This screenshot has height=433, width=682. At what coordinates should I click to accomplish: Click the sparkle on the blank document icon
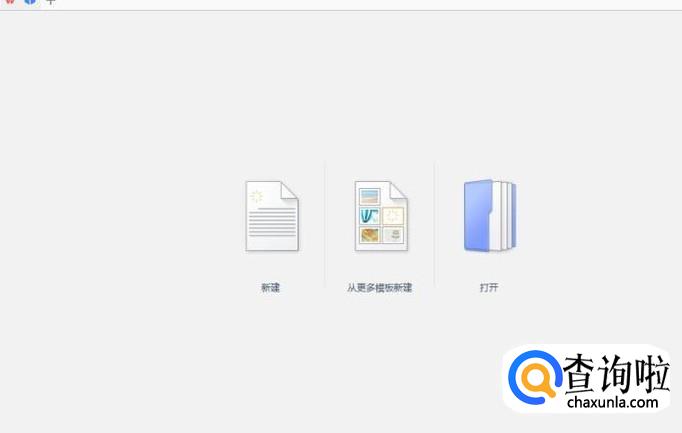pyautogui.click(x=256, y=197)
